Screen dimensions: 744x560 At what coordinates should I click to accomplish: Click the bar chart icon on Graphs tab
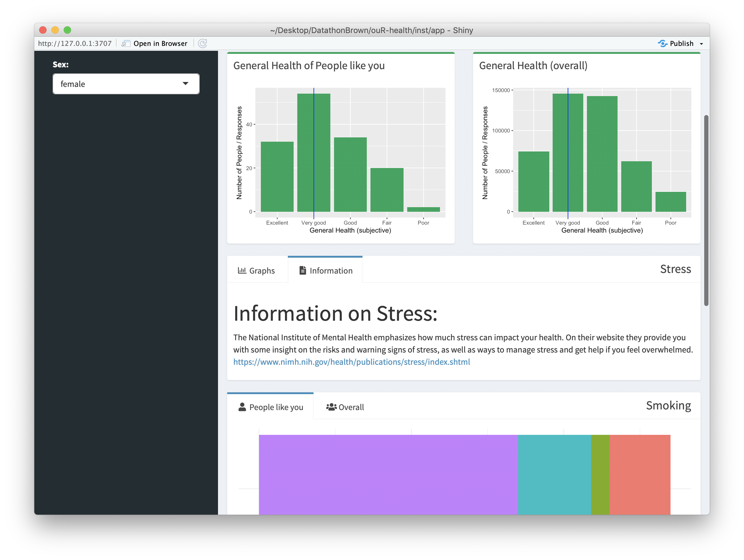point(242,270)
